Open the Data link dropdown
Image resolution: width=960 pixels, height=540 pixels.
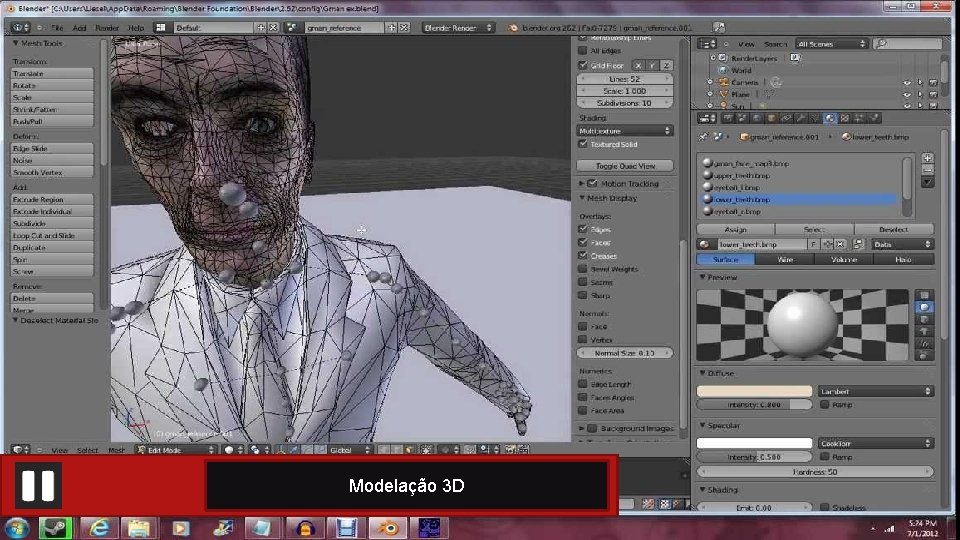click(x=902, y=244)
